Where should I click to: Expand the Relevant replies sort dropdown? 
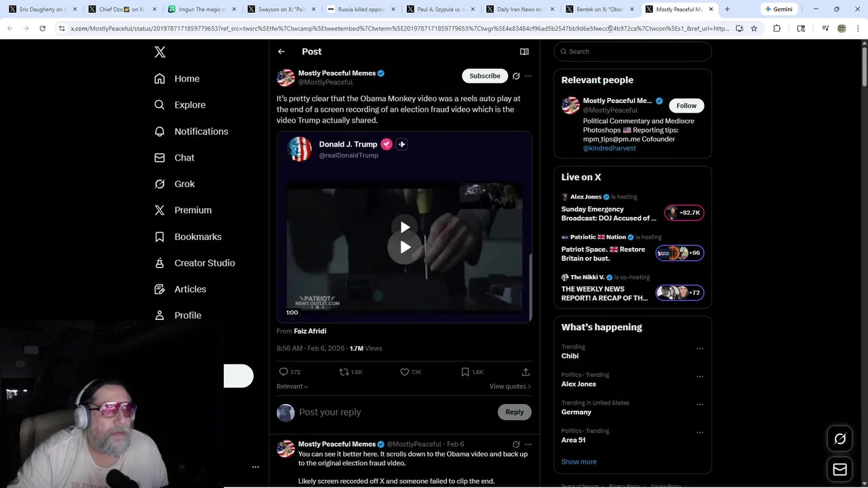click(292, 386)
